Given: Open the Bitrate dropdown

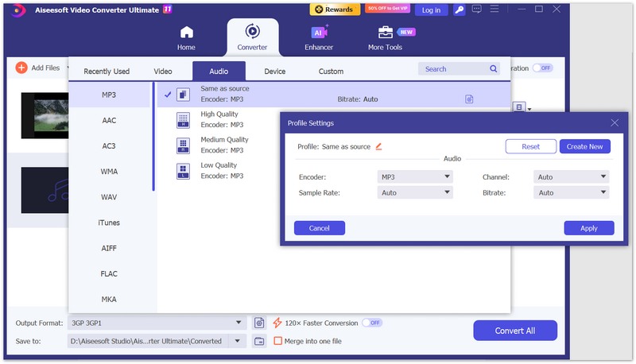Looking at the screenshot, I should (571, 192).
